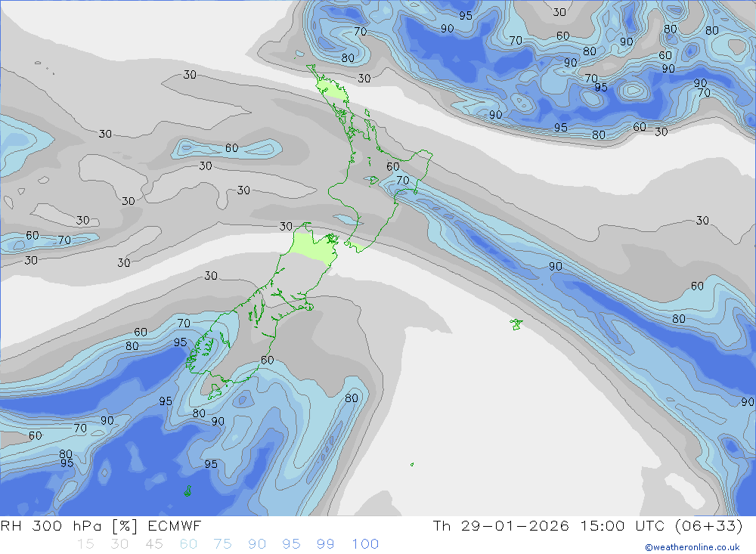Select legend value 95 in bottom scale
The image size is (756, 554).
tap(291, 544)
